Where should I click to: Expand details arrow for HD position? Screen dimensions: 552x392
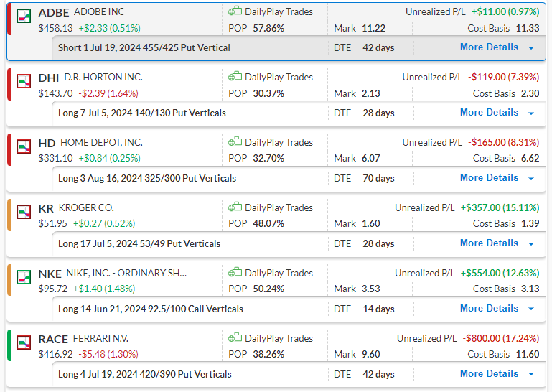point(531,179)
